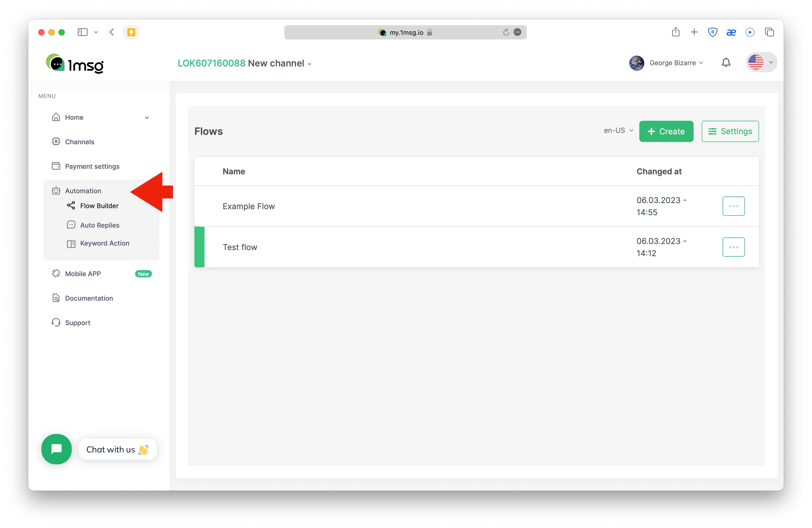812x528 pixels.
Task: Open Keyword Action in sidebar
Action: [105, 243]
